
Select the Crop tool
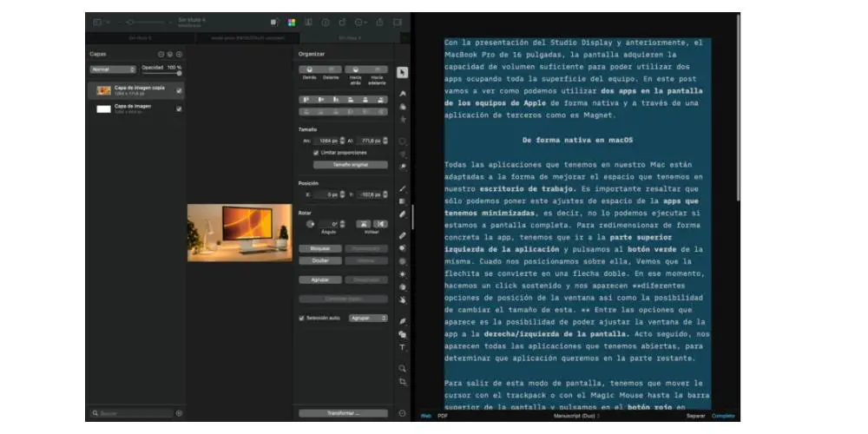[402, 381]
